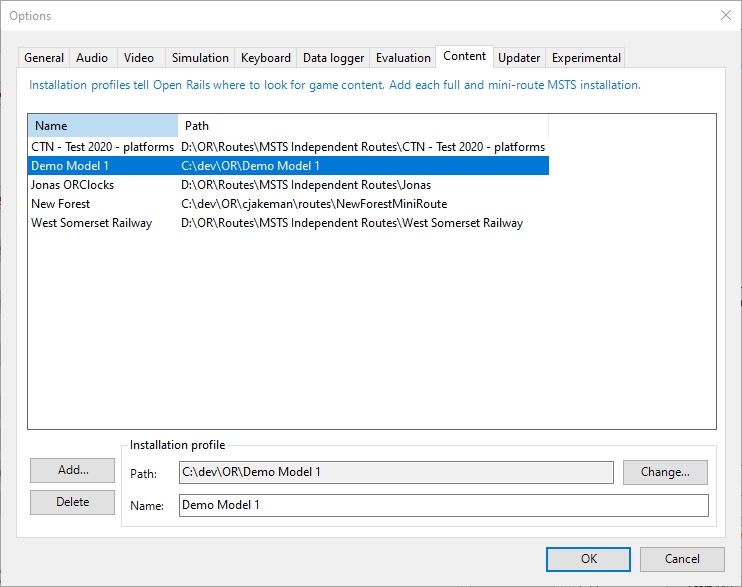The image size is (742, 587).
Task: Sort list by Name column header
Action: coord(102,126)
